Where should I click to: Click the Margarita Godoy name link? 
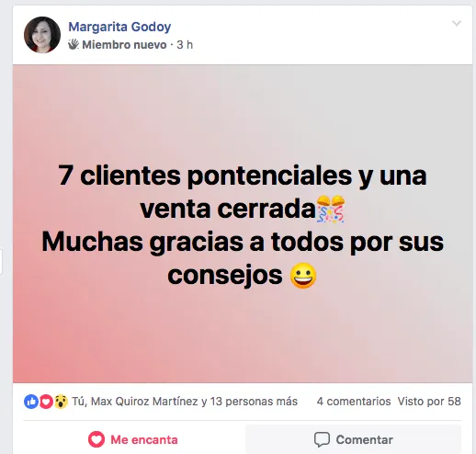pos(119,27)
